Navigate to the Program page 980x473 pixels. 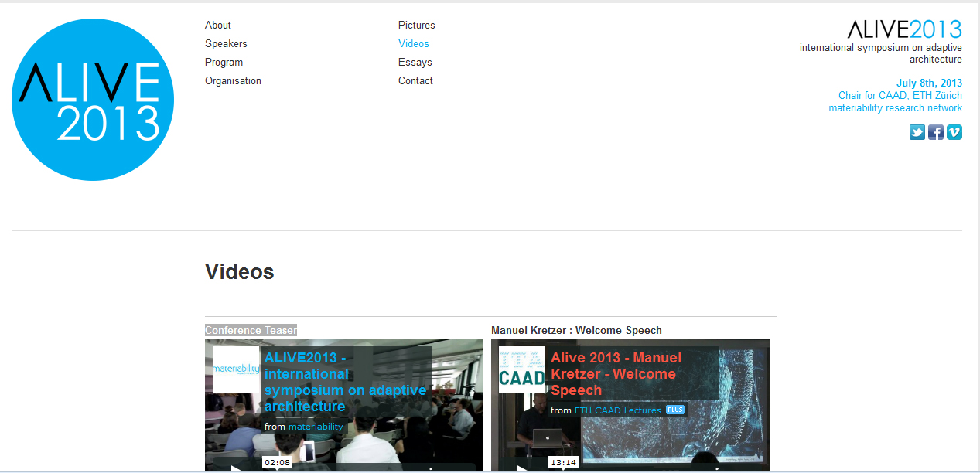pyautogui.click(x=224, y=63)
